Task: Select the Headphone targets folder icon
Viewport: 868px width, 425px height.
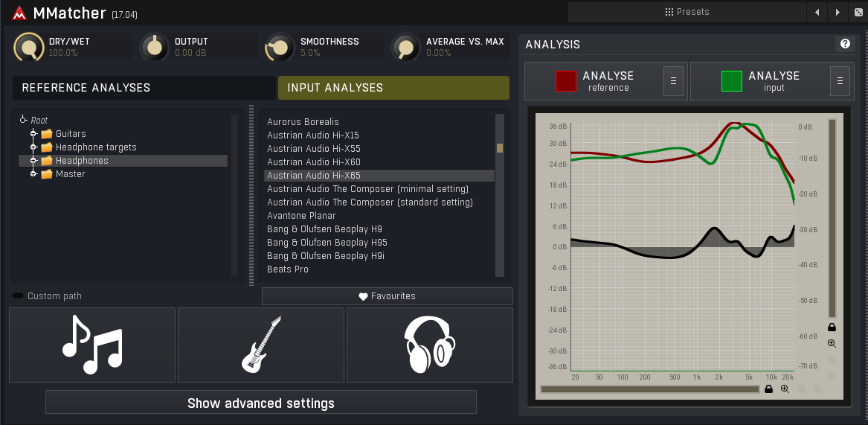Action: click(x=47, y=147)
